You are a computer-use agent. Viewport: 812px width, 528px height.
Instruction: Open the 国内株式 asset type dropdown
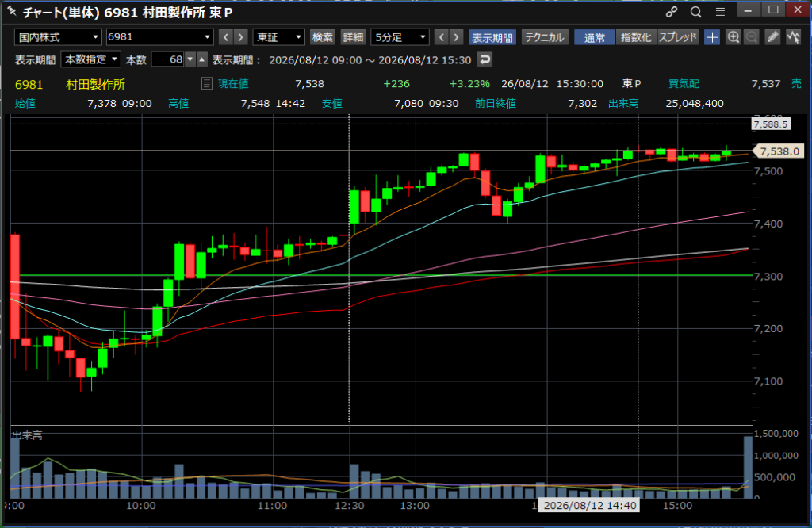[x=57, y=36]
